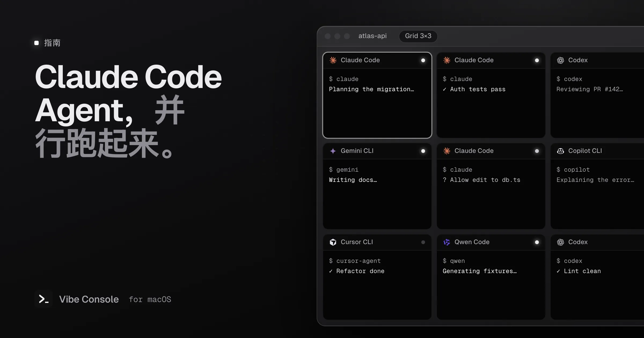Click the 指南 guide label

52,43
